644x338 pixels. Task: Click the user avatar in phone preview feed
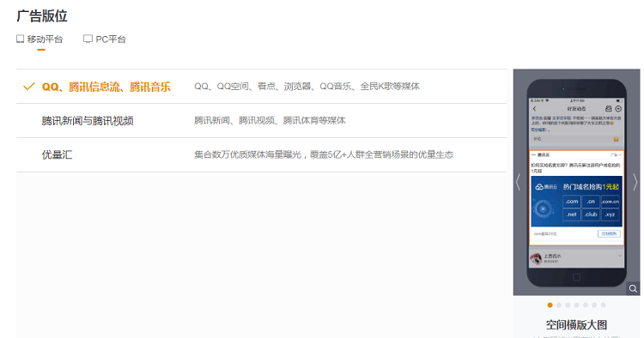(536, 258)
